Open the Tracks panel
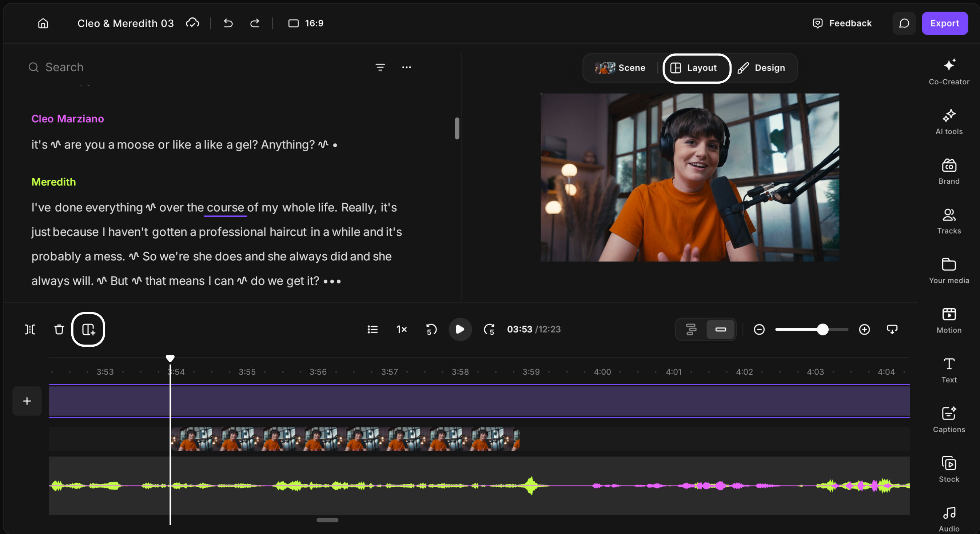Image resolution: width=980 pixels, height=534 pixels. [x=949, y=221]
